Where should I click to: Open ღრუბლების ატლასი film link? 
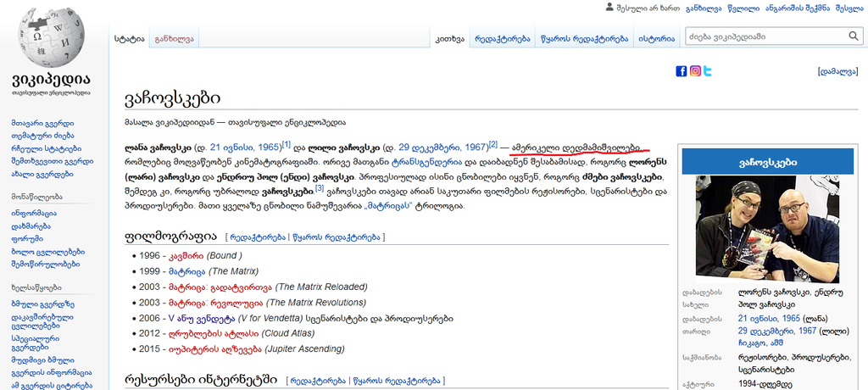tap(214, 333)
